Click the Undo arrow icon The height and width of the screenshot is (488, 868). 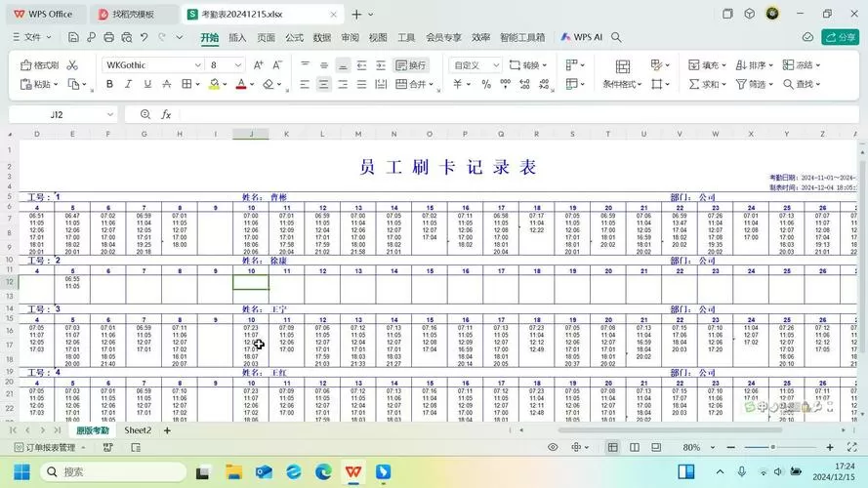(144, 37)
